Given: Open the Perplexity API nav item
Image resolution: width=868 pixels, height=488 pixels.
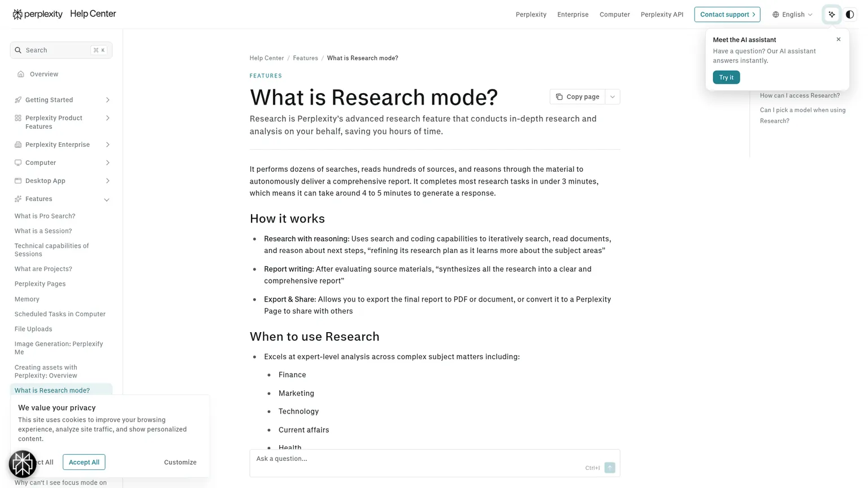Looking at the screenshot, I should coord(662,15).
